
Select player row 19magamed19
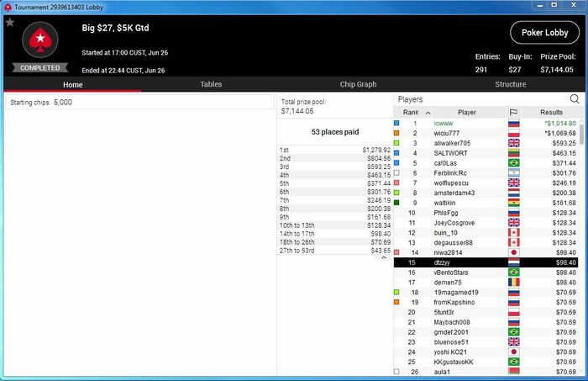(x=486, y=293)
